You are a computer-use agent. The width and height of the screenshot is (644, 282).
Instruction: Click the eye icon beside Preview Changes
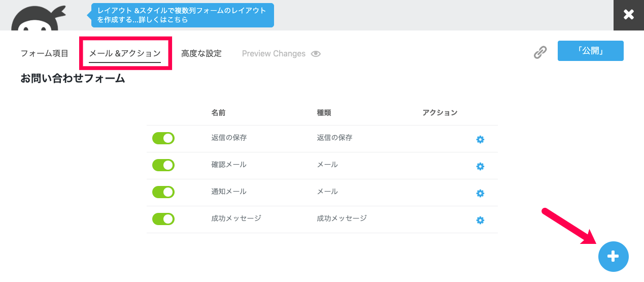click(x=316, y=53)
